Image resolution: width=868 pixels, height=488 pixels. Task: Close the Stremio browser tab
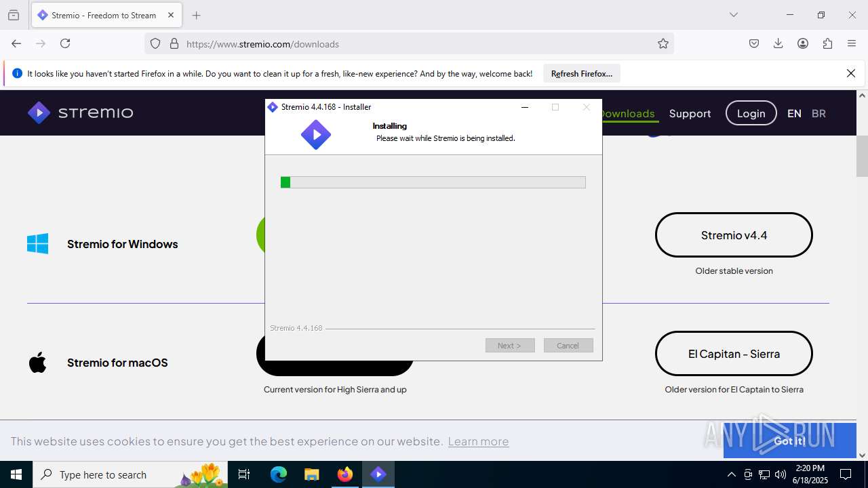coord(171,15)
